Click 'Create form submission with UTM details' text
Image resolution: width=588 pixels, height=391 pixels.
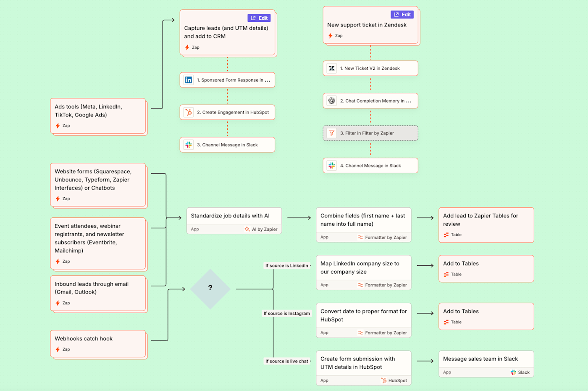click(358, 363)
